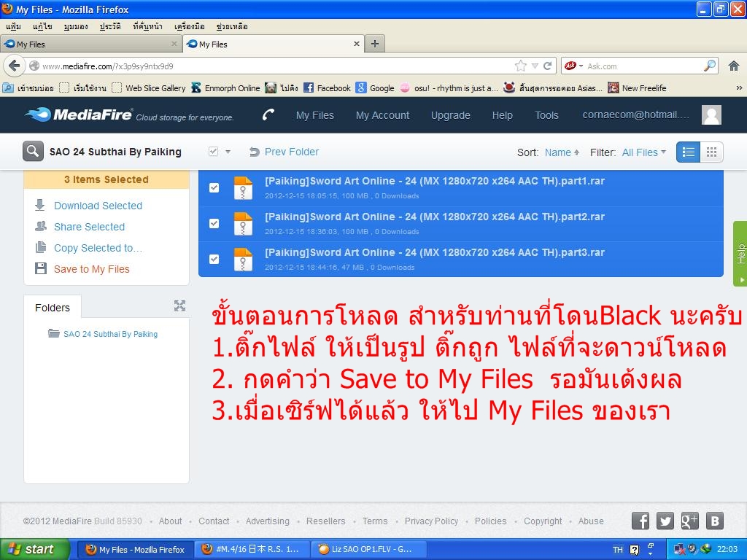Expand the Folders panel fullscreen icon
The width and height of the screenshot is (747, 560).
[179, 306]
